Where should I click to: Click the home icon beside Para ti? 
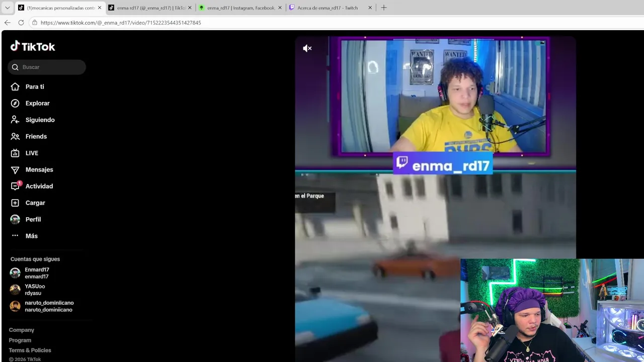pos(15,86)
